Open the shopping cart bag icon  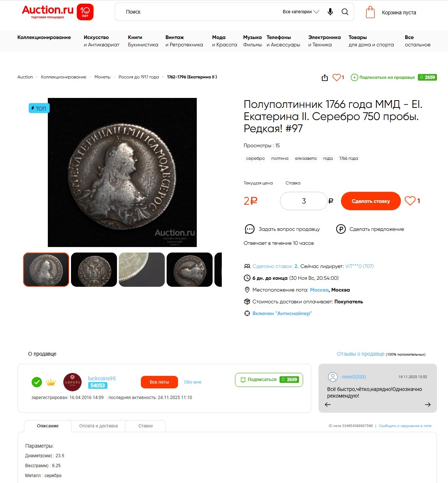click(370, 12)
